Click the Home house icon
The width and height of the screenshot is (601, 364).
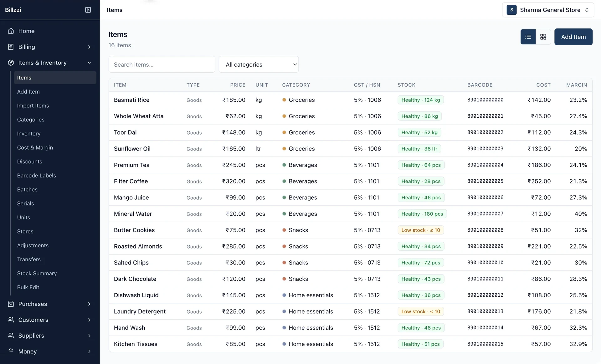(11, 31)
